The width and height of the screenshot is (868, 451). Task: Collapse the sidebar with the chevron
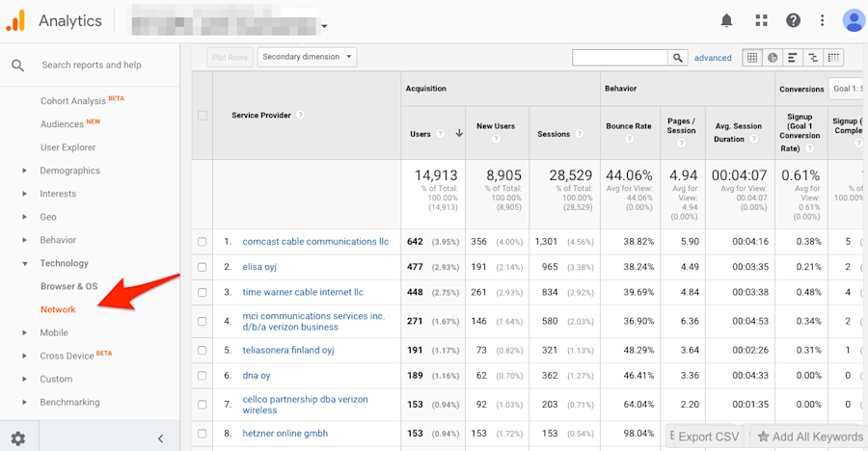pos(160,438)
